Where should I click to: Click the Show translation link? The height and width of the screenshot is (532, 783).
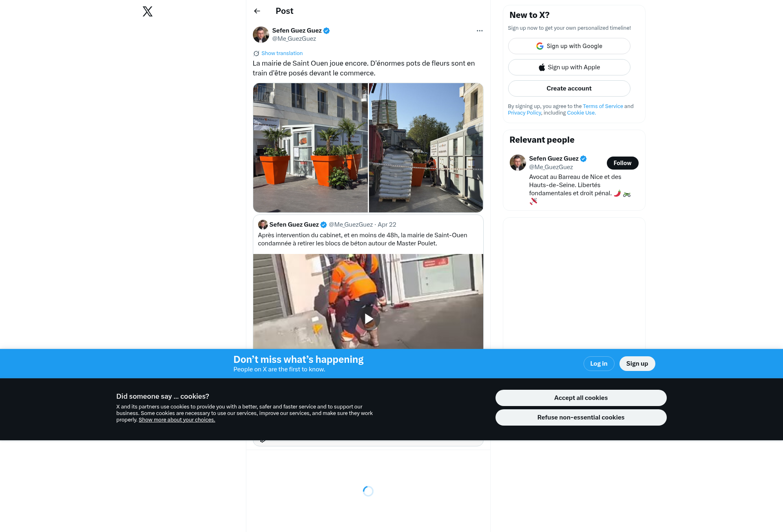(x=282, y=53)
